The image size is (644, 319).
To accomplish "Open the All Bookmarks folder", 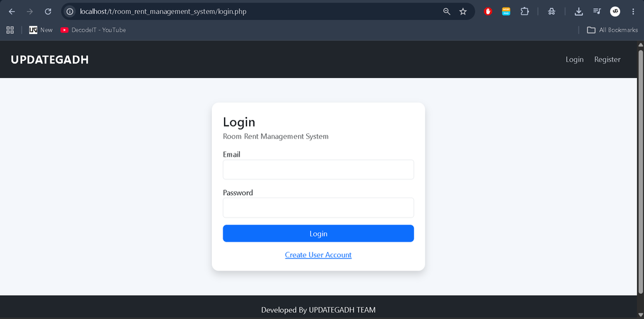I will 613,30.
